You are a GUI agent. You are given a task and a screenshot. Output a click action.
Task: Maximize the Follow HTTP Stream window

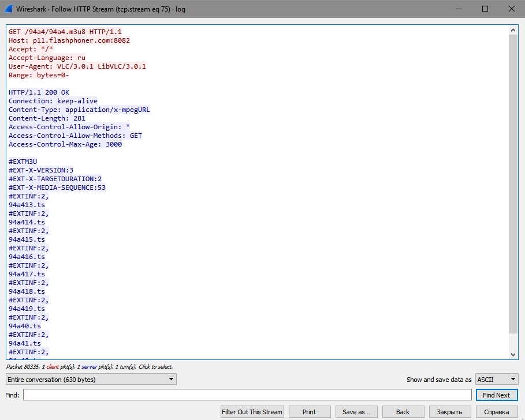[485, 9]
